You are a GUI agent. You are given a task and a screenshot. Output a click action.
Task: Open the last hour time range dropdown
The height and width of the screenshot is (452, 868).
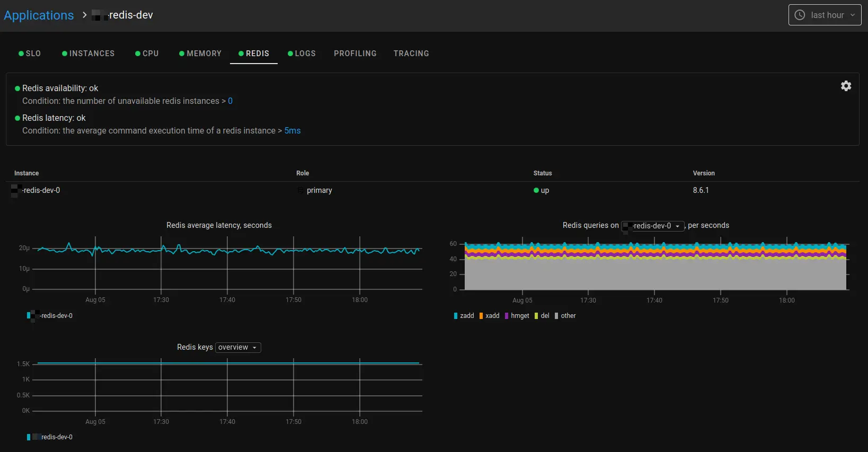click(x=825, y=15)
